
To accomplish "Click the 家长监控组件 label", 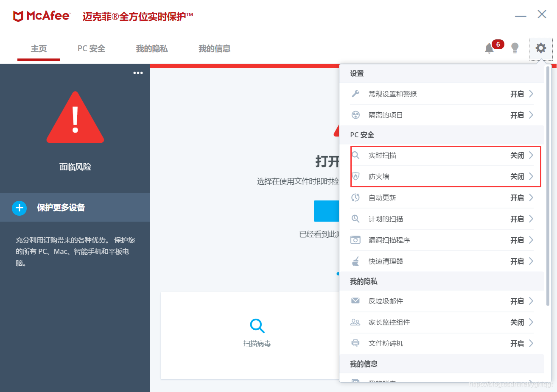I will point(389,322).
